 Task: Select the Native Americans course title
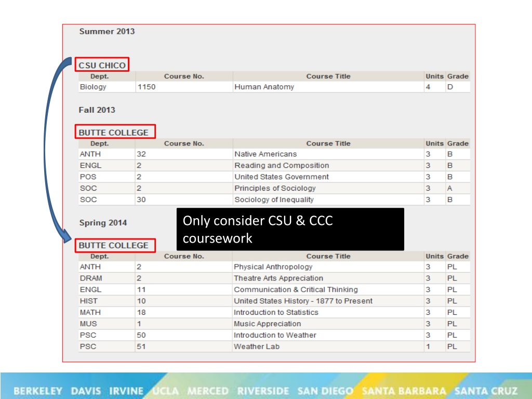(x=265, y=154)
